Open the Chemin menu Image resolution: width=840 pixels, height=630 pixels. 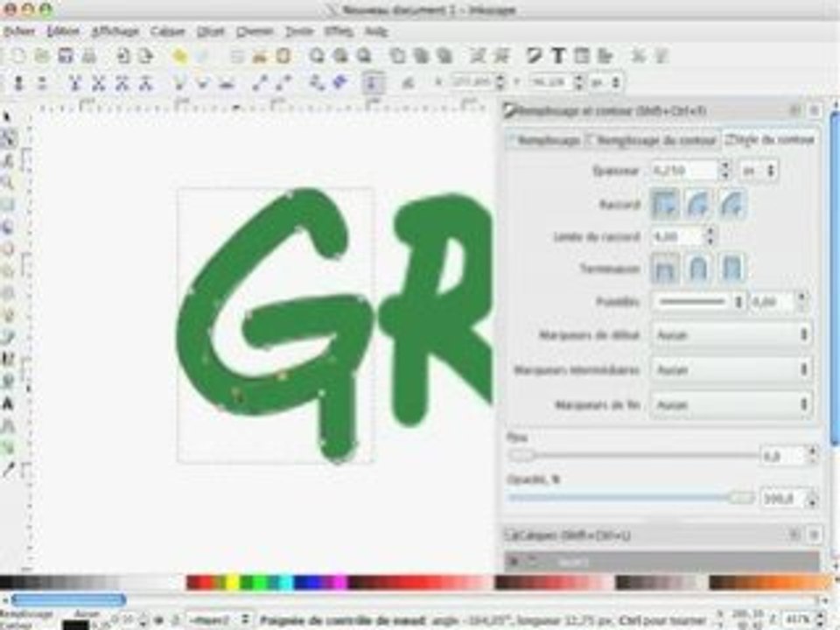(x=255, y=31)
